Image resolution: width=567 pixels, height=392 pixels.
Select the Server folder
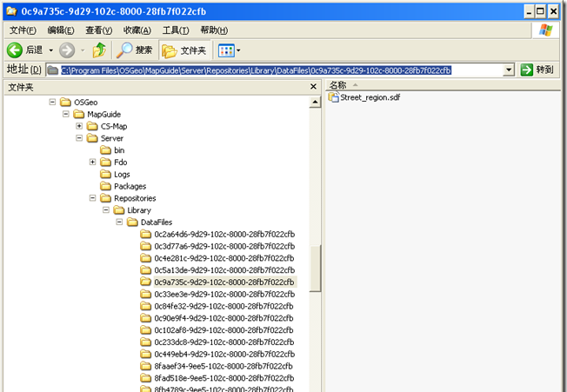[111, 138]
